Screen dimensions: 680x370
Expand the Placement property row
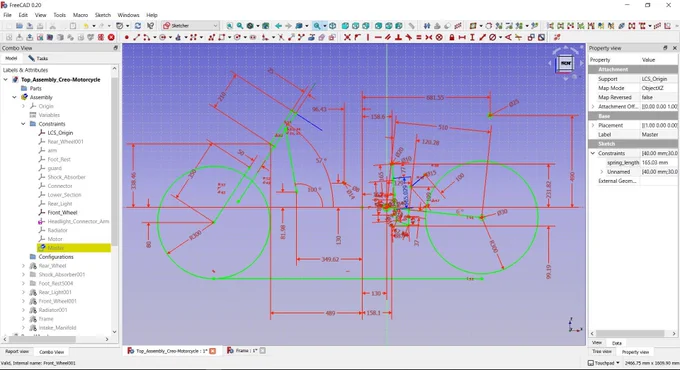coord(593,125)
